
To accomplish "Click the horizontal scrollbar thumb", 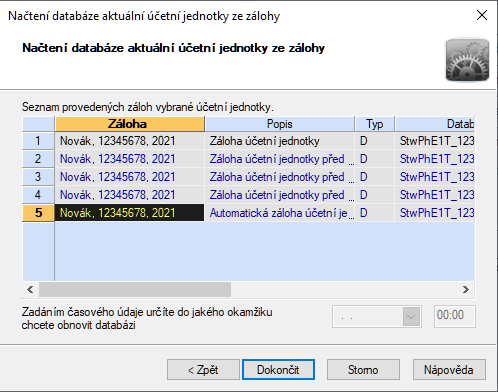I will pos(135,289).
